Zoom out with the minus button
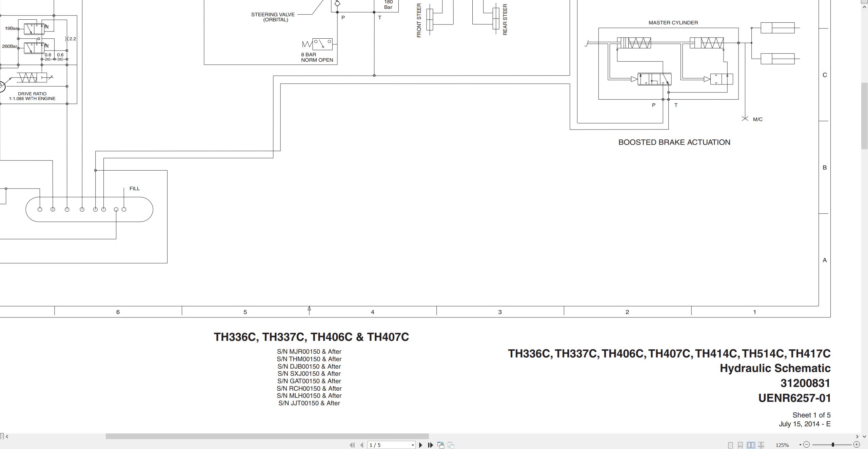This screenshot has height=449, width=868. [x=806, y=445]
